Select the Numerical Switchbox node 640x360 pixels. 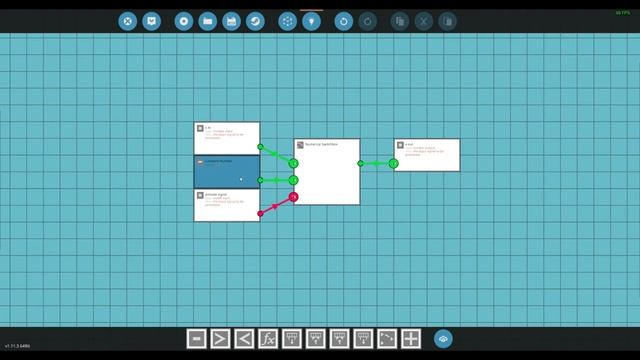click(327, 172)
